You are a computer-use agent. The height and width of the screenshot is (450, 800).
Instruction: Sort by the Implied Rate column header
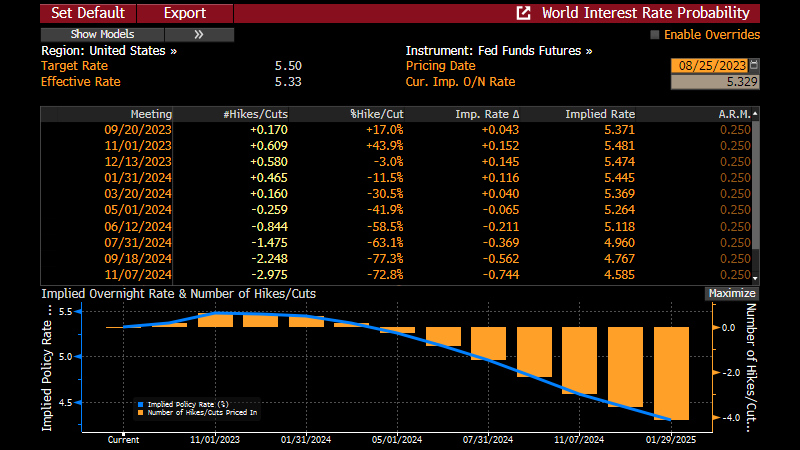(x=599, y=114)
